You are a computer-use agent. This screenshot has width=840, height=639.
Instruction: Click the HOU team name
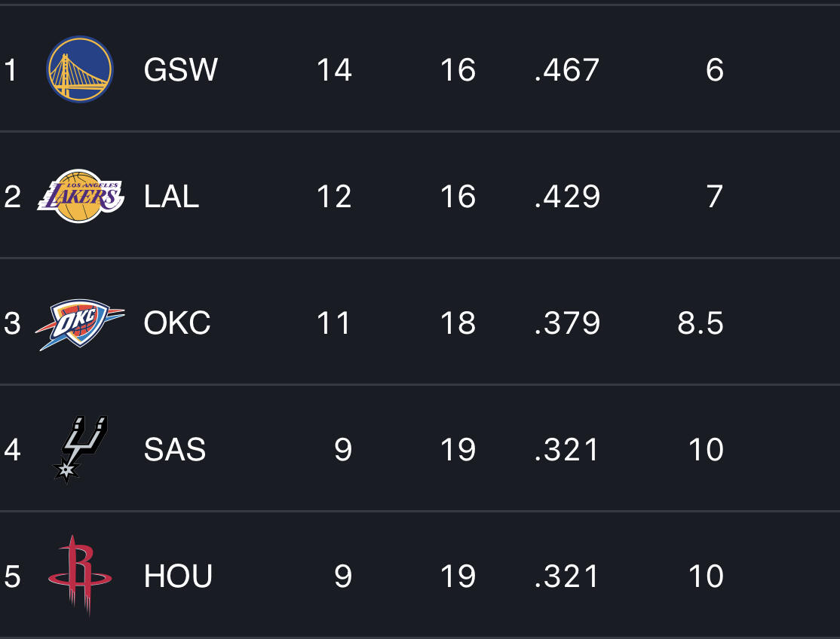pyautogui.click(x=179, y=576)
